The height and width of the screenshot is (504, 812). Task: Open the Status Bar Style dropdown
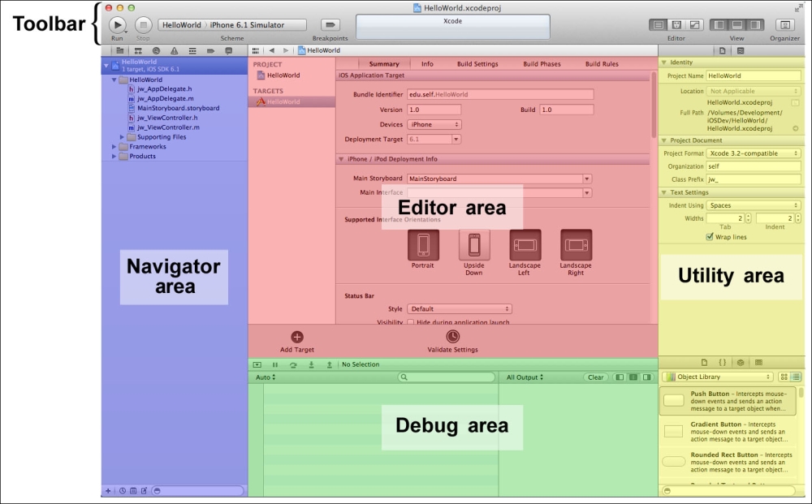click(x=460, y=309)
